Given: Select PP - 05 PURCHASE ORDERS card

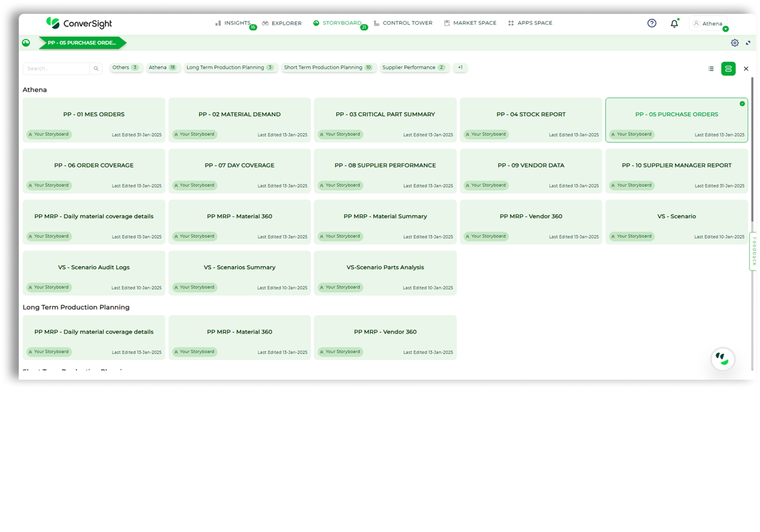Looking at the screenshot, I should point(677,120).
